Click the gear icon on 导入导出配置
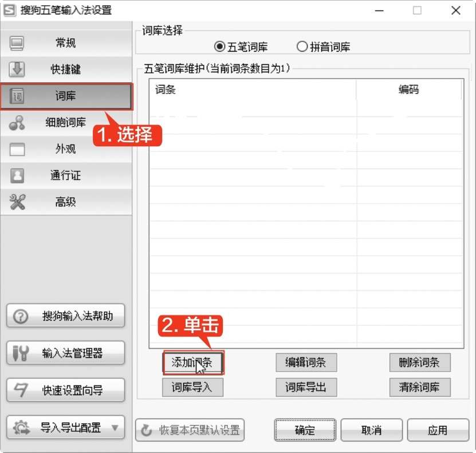This screenshot has height=453, width=476. tap(21, 427)
